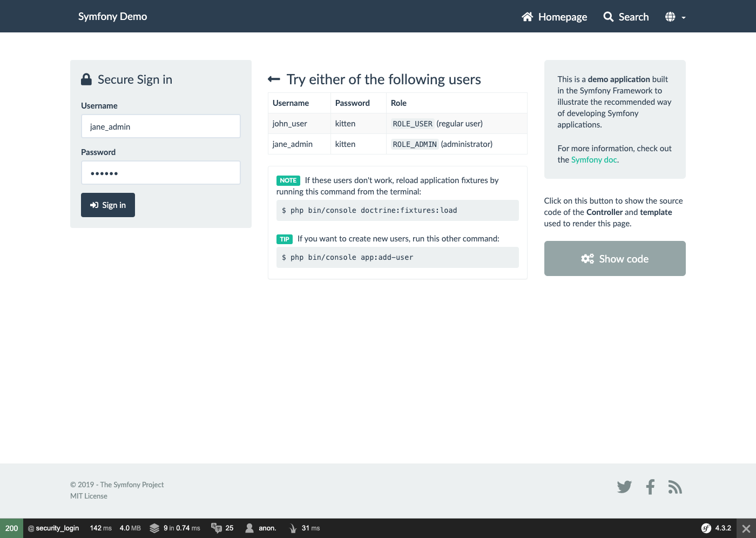
Task: Open the Twitter icon in footer
Action: [624, 487]
